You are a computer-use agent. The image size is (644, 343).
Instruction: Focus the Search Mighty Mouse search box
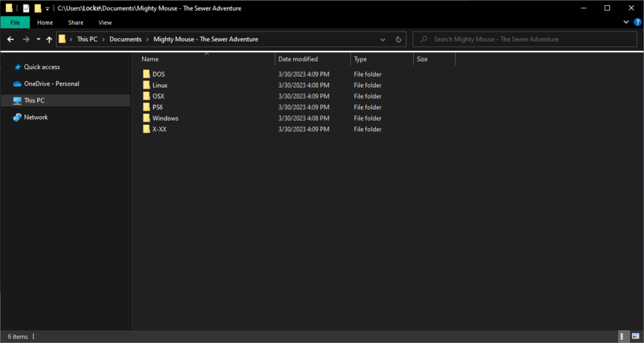(x=525, y=40)
